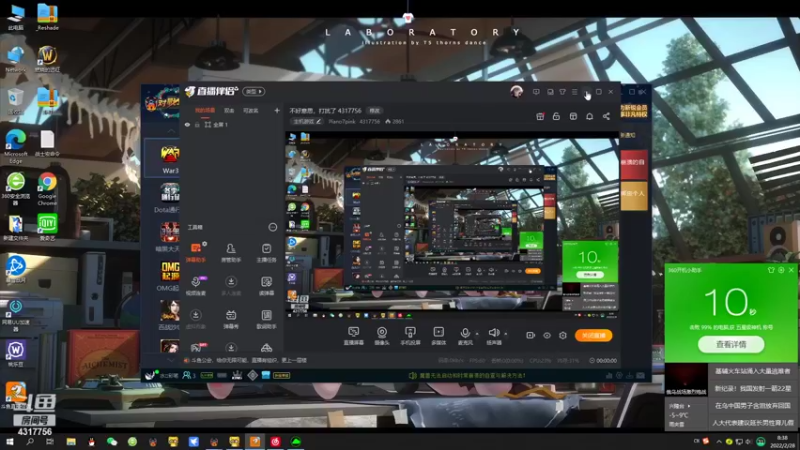Select OMG entry in game sidebar
This screenshot has height=450, width=800.
168,277
